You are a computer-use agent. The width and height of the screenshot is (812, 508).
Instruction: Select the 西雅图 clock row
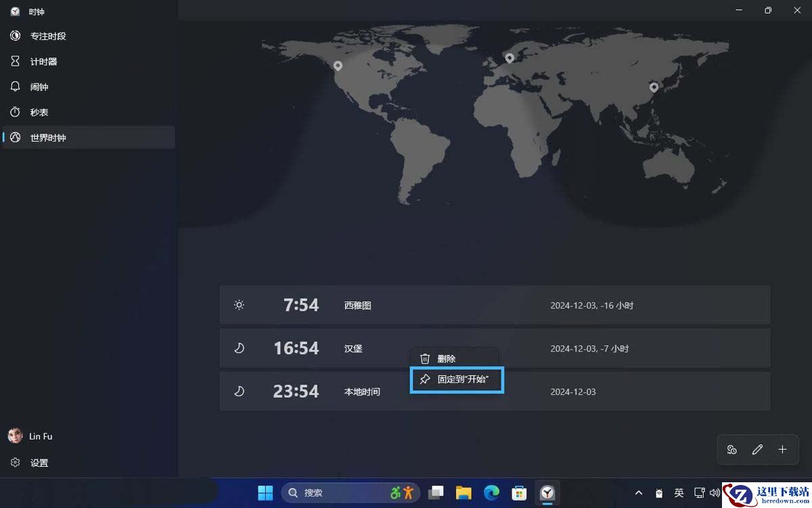pos(494,305)
